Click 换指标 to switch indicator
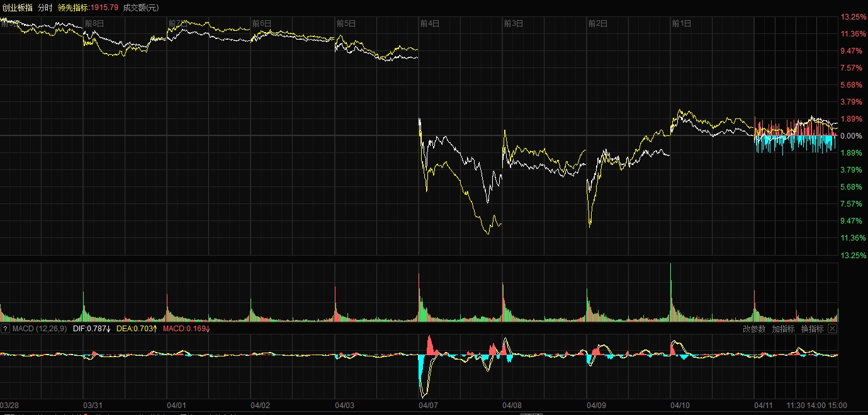Image resolution: width=868 pixels, height=415 pixels. point(812,329)
